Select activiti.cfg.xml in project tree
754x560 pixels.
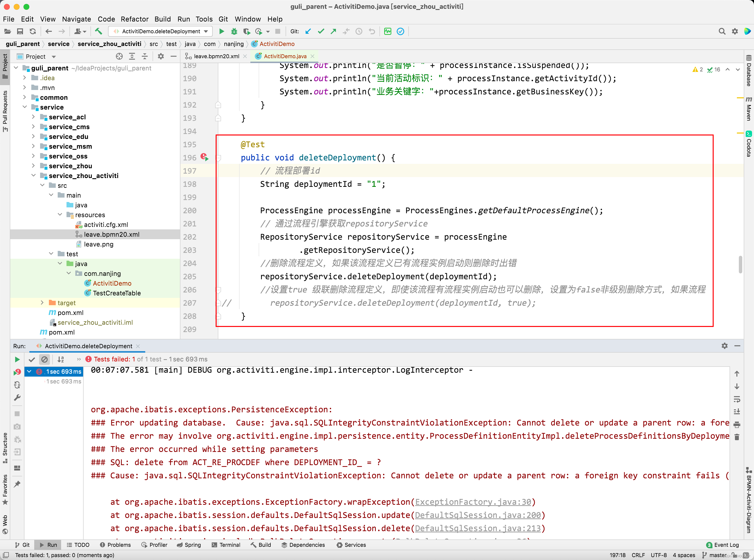[106, 225]
